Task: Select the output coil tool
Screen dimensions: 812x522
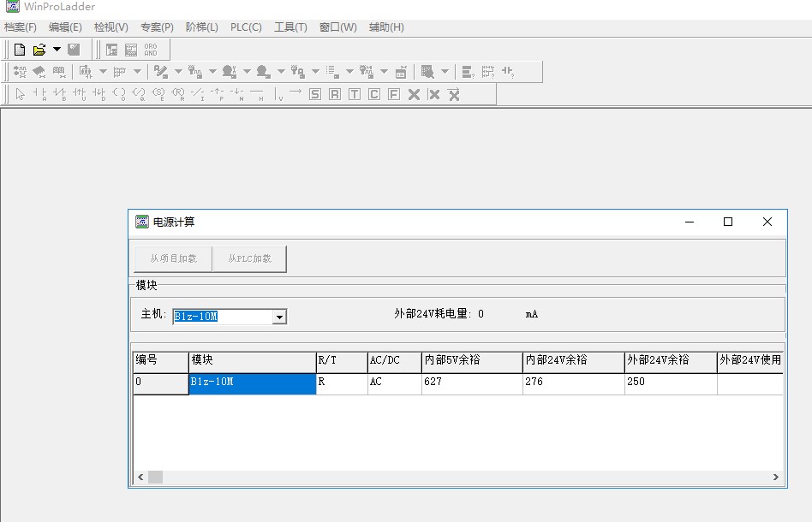Action: tap(119, 94)
